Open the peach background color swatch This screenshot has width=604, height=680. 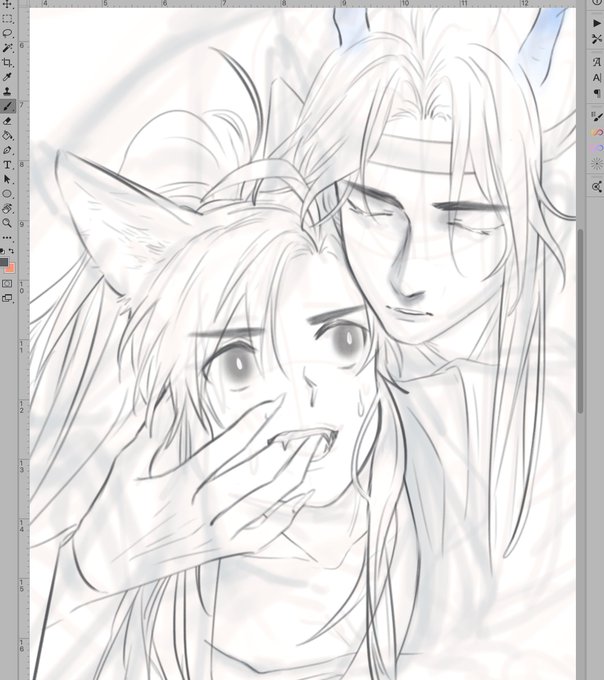(10, 268)
